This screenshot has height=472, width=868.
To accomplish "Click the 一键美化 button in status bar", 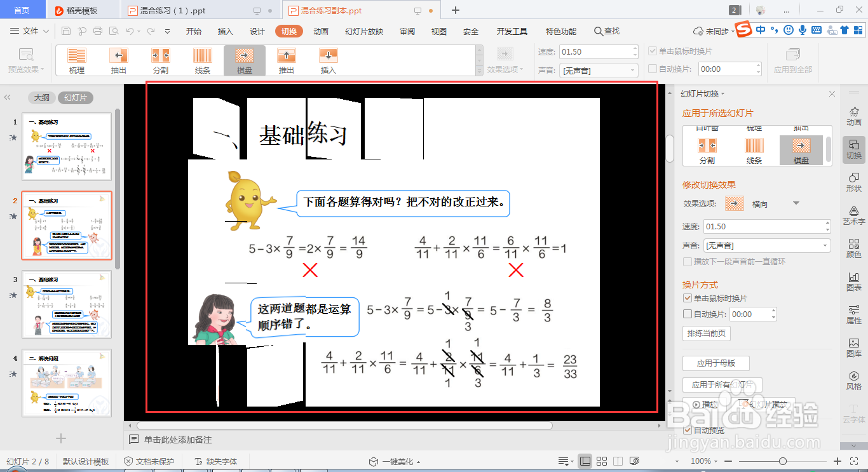I will coord(395,462).
